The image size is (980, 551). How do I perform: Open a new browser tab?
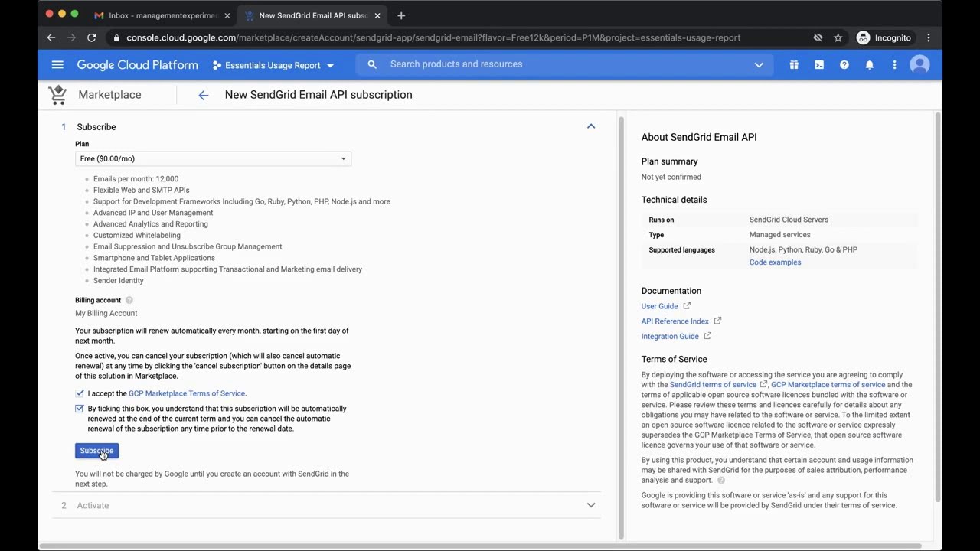401,15
